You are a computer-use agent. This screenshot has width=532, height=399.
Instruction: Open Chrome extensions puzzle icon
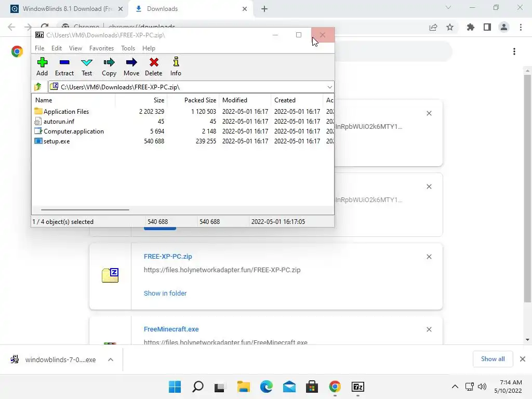coord(470,27)
